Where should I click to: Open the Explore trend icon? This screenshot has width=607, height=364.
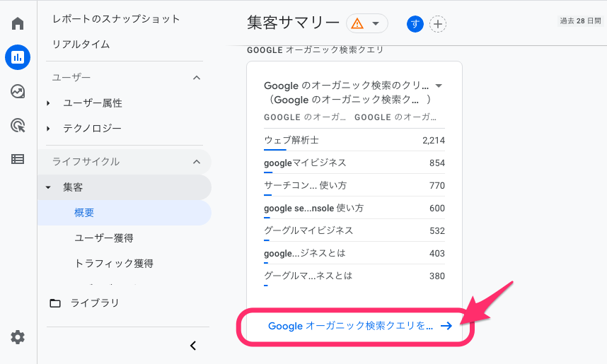pos(18,92)
